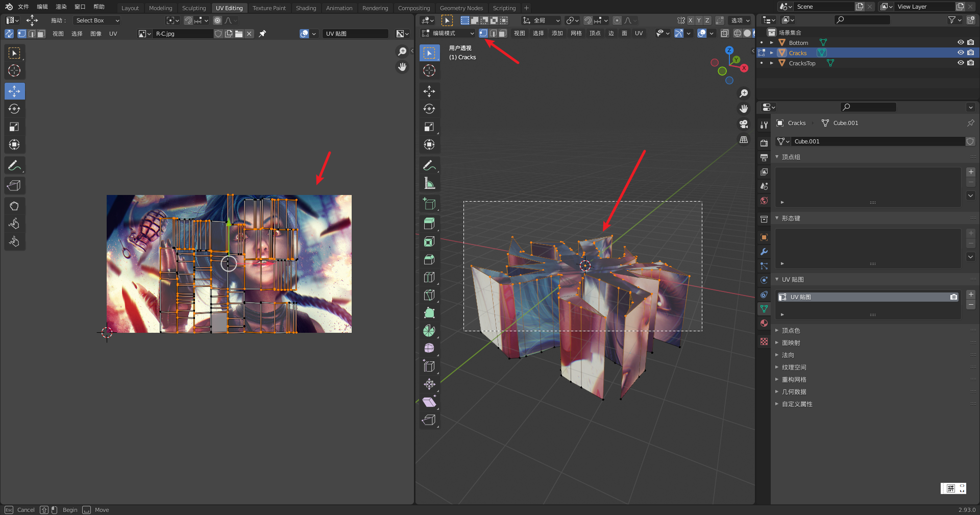Open the global transform orientation dropdown
The width and height of the screenshot is (980, 515).
541,20
